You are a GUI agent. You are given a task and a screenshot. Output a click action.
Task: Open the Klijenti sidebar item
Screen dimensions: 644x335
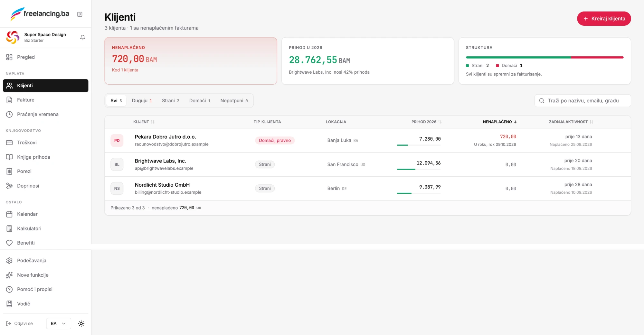coord(45,86)
